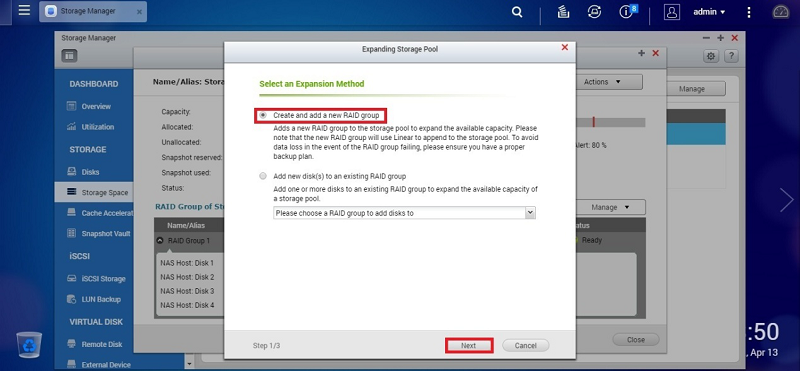Screen dimensions: 800x371
Task: Open LUN Backup in the sidebar
Action: (x=94, y=299)
